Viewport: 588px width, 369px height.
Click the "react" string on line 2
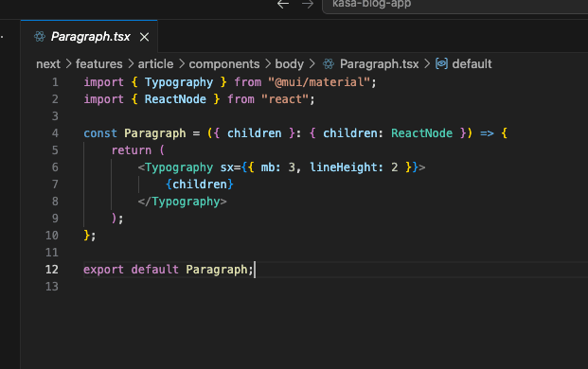tap(285, 99)
